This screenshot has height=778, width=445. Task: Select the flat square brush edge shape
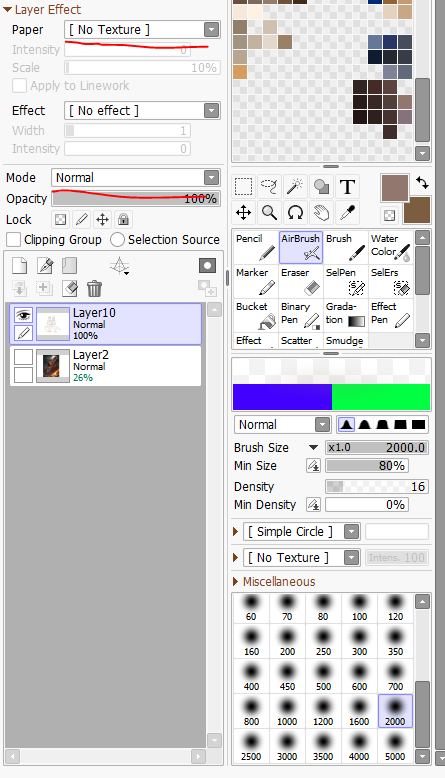[418, 425]
